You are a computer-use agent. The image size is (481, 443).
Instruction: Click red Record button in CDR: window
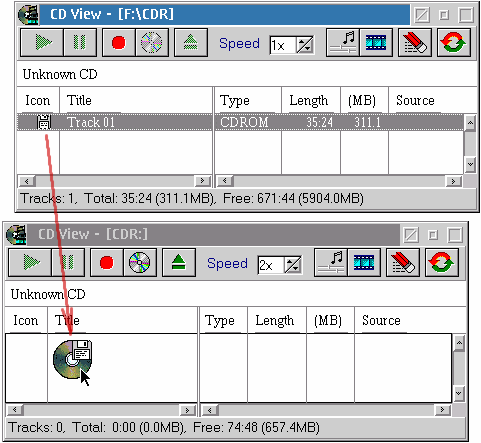point(107,263)
